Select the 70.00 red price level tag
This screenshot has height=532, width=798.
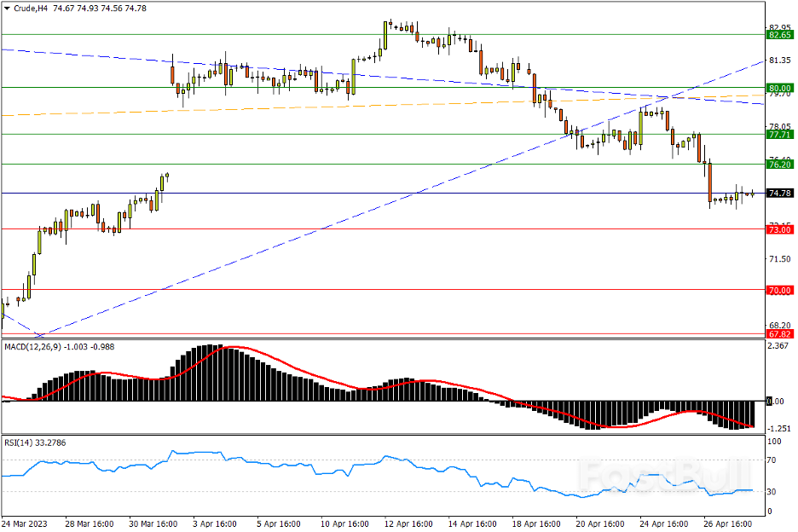point(780,291)
